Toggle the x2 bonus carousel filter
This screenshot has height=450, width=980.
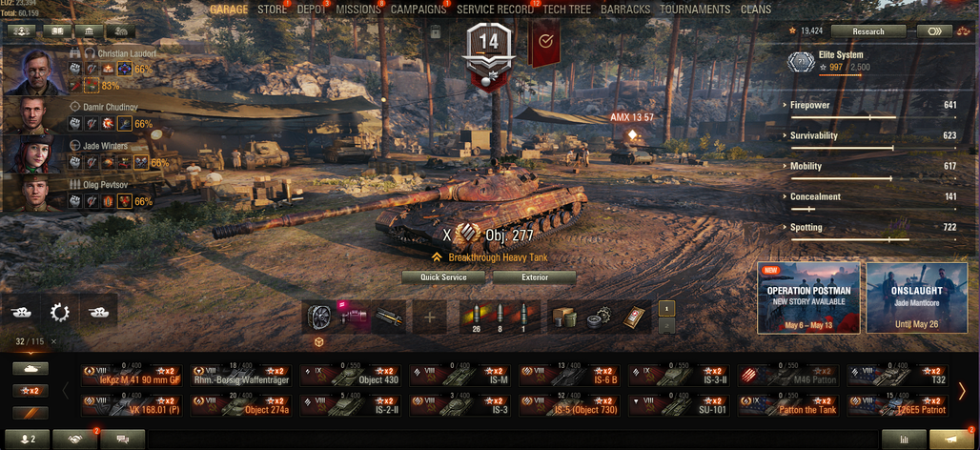pyautogui.click(x=30, y=391)
